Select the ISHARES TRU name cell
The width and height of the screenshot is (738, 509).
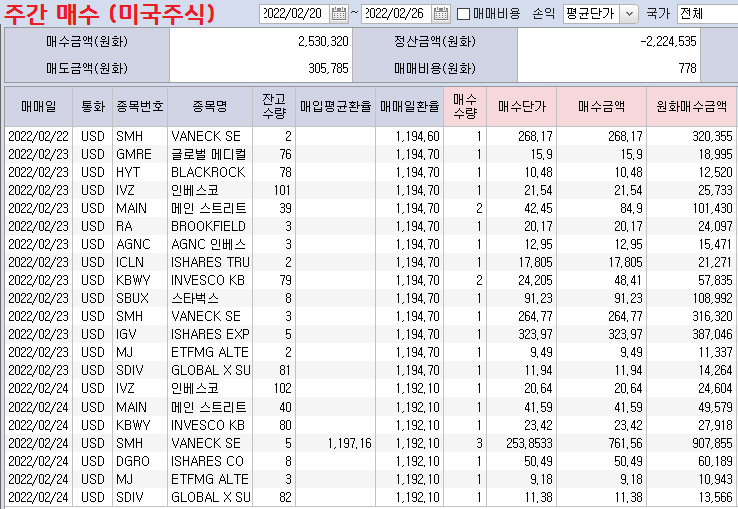(x=210, y=262)
